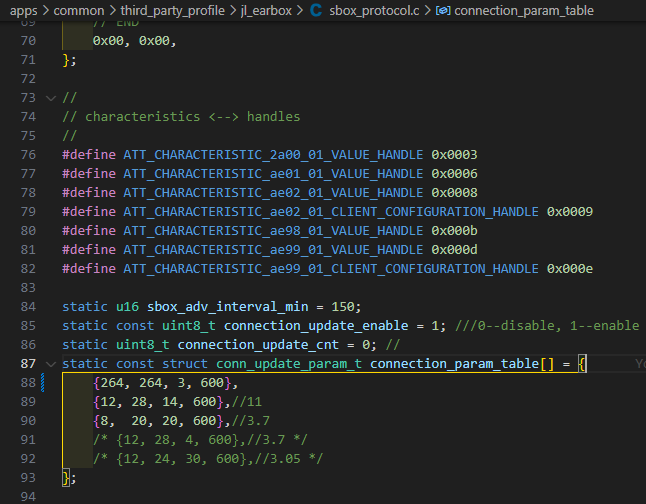Click the 'sbox_protocol.c' breadcrumb file
The width and height of the screenshot is (646, 504).
click(374, 10)
